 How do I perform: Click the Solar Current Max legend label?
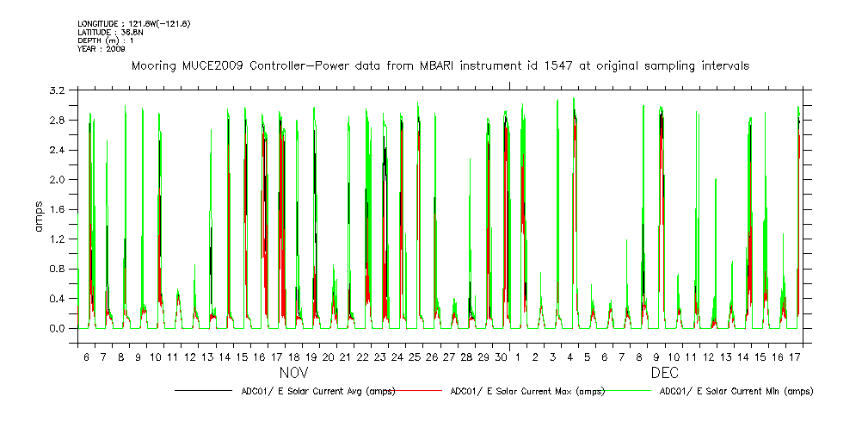tap(527, 391)
